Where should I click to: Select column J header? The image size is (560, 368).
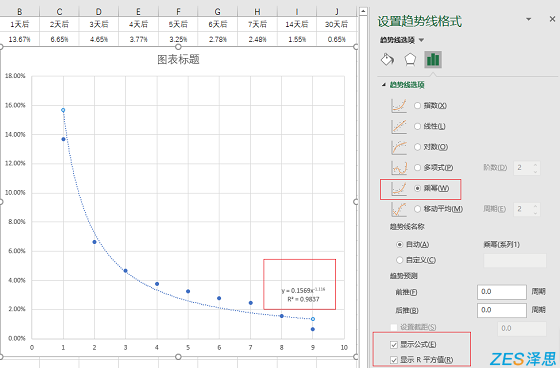click(x=336, y=12)
